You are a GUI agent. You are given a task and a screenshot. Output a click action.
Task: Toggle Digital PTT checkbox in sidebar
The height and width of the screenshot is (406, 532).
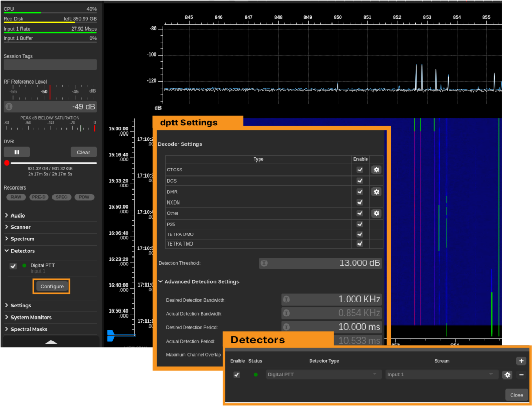14,266
